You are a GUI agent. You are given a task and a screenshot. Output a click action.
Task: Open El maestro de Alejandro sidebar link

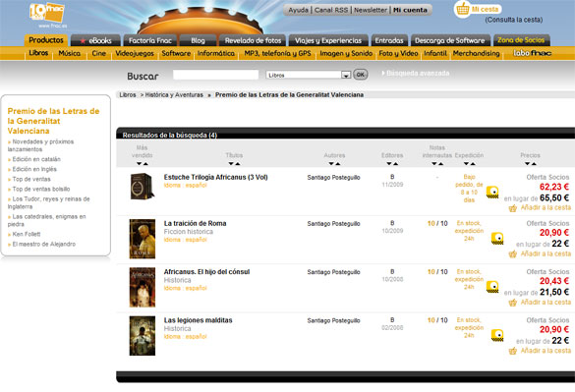(x=43, y=244)
